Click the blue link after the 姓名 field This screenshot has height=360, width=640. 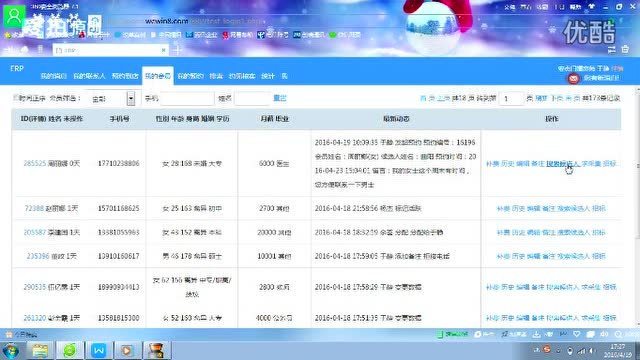280,98
